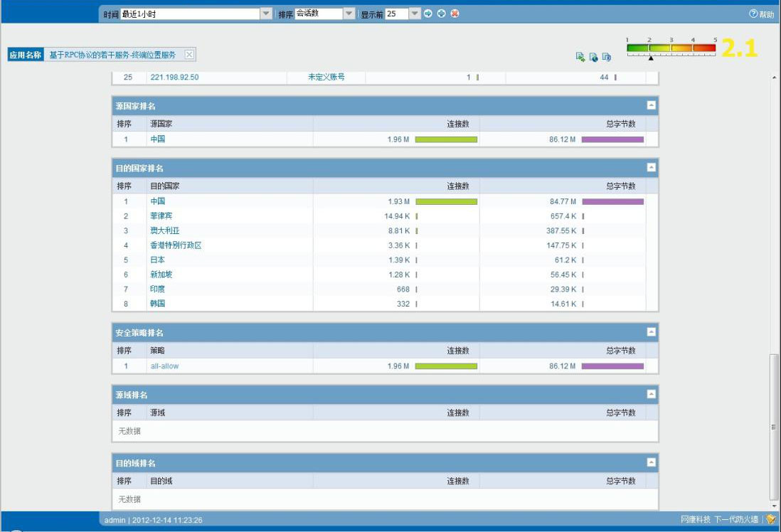
Task: Click the third report export icon
Action: (x=606, y=57)
